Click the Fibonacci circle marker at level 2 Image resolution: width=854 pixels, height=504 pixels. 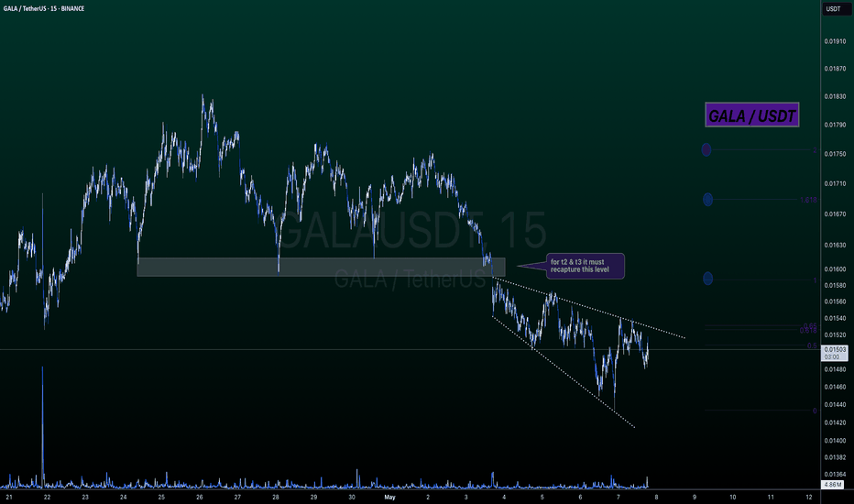click(706, 149)
